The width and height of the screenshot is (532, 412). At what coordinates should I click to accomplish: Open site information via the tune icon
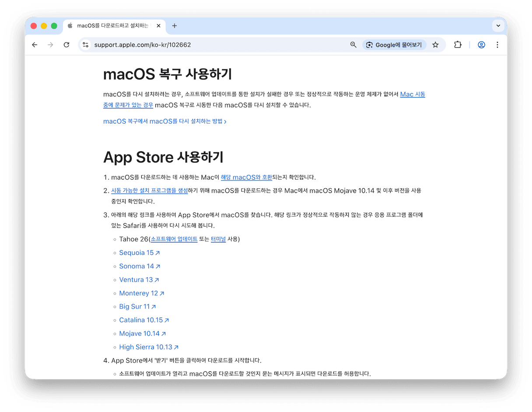(x=85, y=44)
